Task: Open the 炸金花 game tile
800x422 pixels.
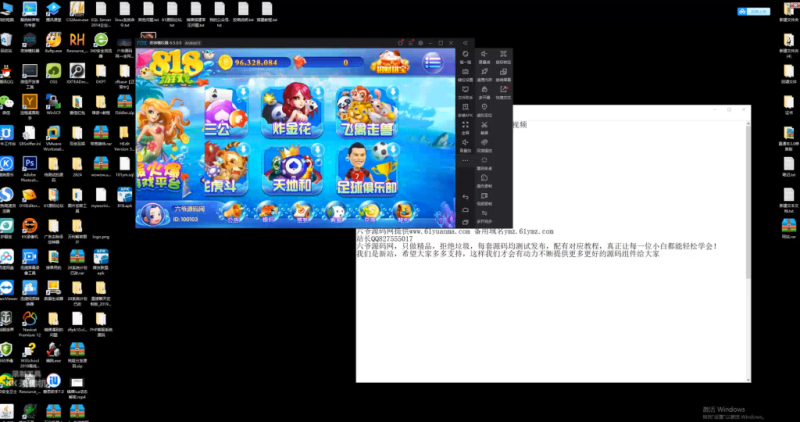Action: [x=291, y=110]
